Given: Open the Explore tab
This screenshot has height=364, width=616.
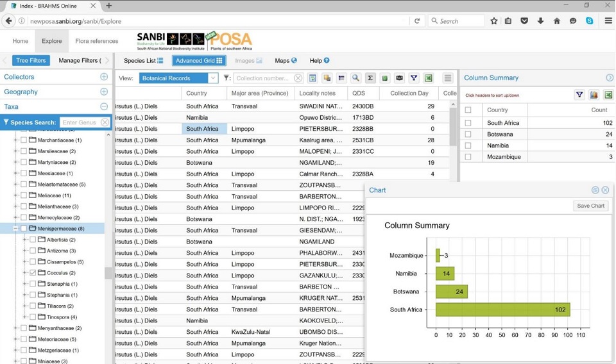Looking at the screenshot, I should (x=52, y=41).
